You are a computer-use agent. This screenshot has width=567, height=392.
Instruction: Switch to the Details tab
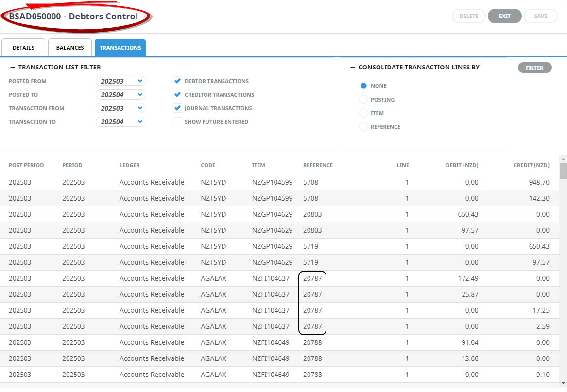(23, 47)
